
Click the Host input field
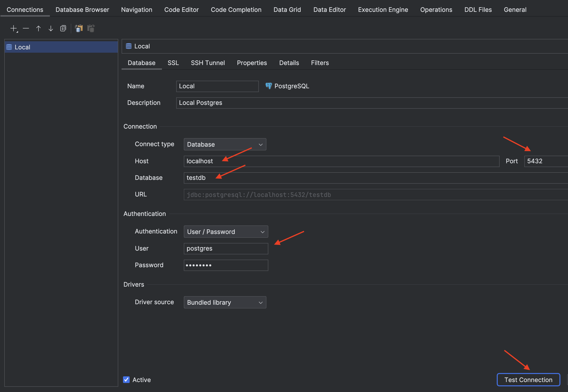341,160
